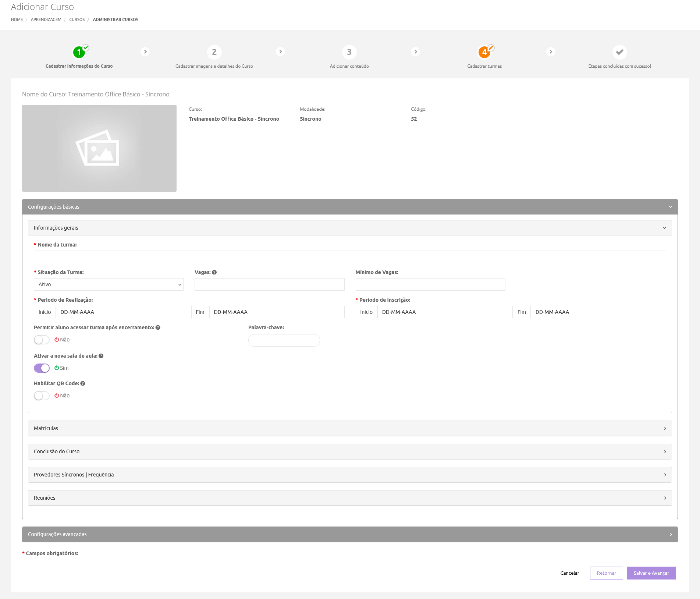700x599 pixels.
Task: Click the course image placeholder thumbnail
Action: [x=99, y=148]
